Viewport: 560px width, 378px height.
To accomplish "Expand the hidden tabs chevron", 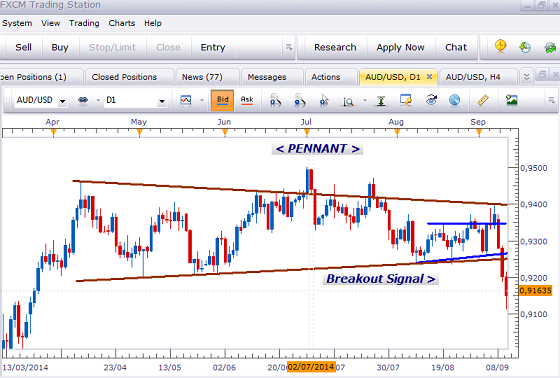I will [526, 77].
